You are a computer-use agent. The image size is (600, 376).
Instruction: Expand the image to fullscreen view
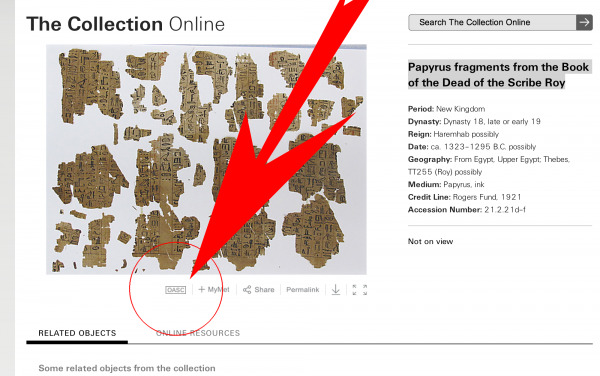click(360, 290)
